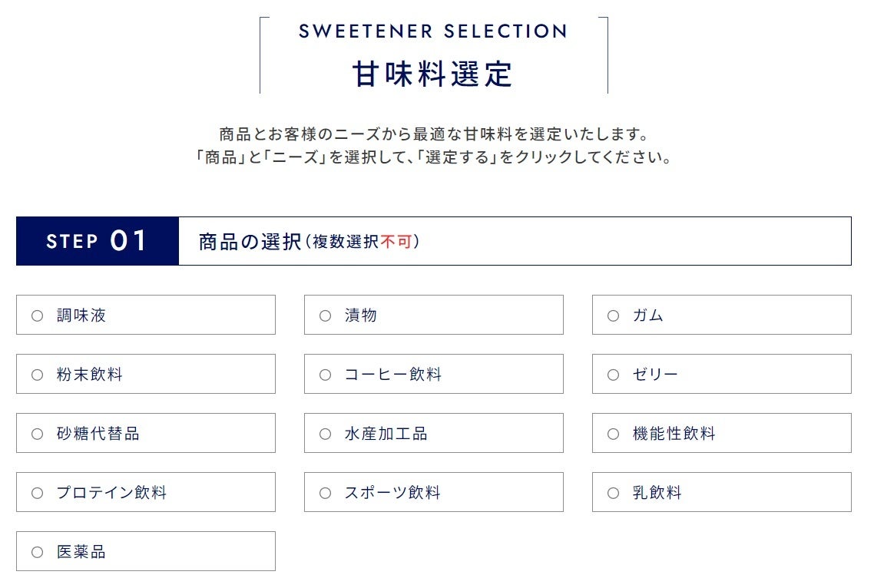Pick プロテイン飲料 as the product
This screenshot has height=588, width=874.
click(38, 493)
